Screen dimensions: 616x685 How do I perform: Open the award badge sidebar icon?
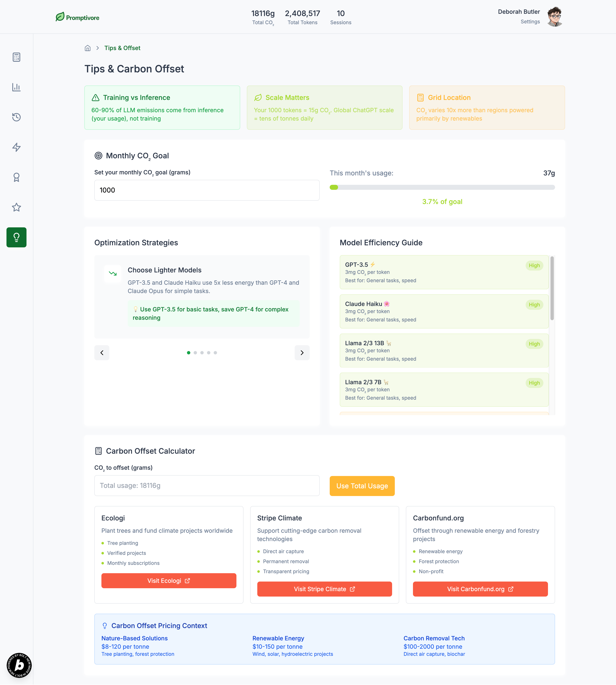coord(16,177)
